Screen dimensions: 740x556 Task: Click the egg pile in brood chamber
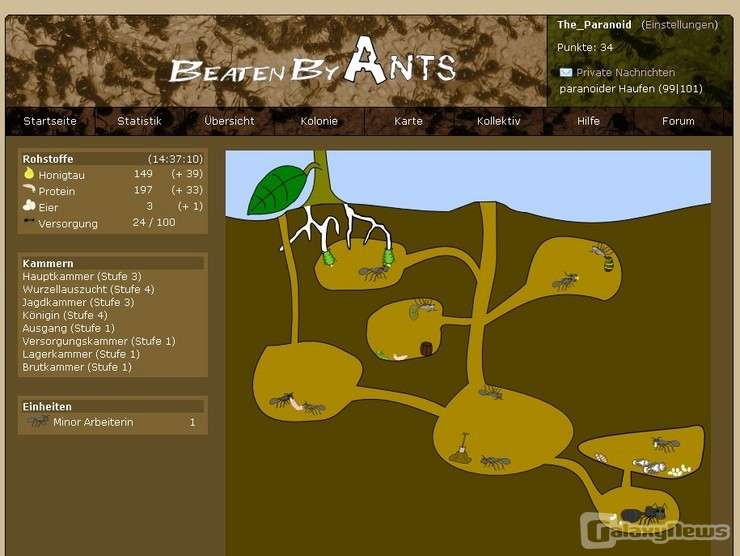679,470
